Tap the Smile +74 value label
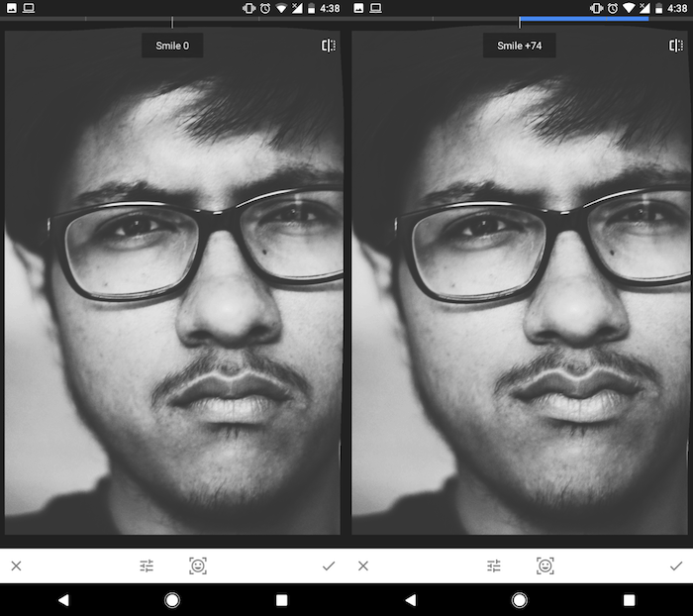693x616 pixels. (520, 46)
